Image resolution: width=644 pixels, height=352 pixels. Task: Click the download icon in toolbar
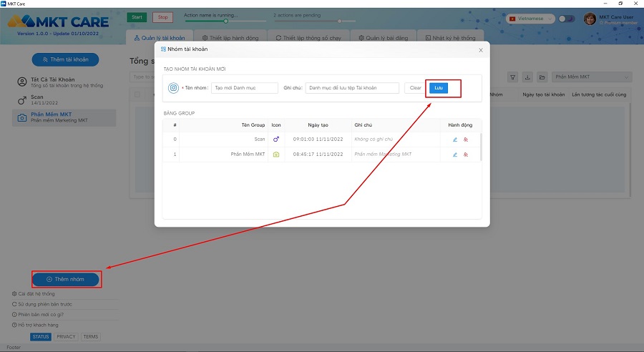pos(528,77)
